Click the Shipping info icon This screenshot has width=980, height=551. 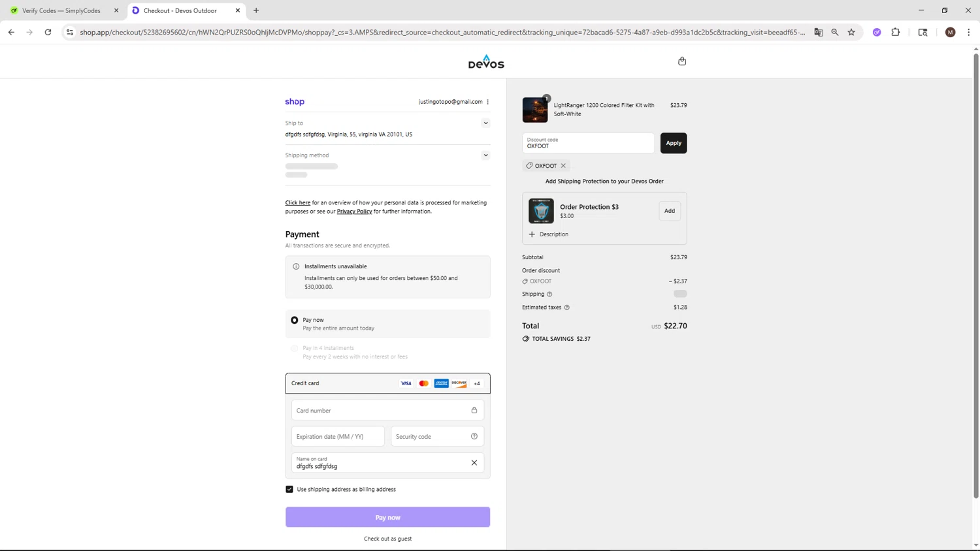click(549, 294)
